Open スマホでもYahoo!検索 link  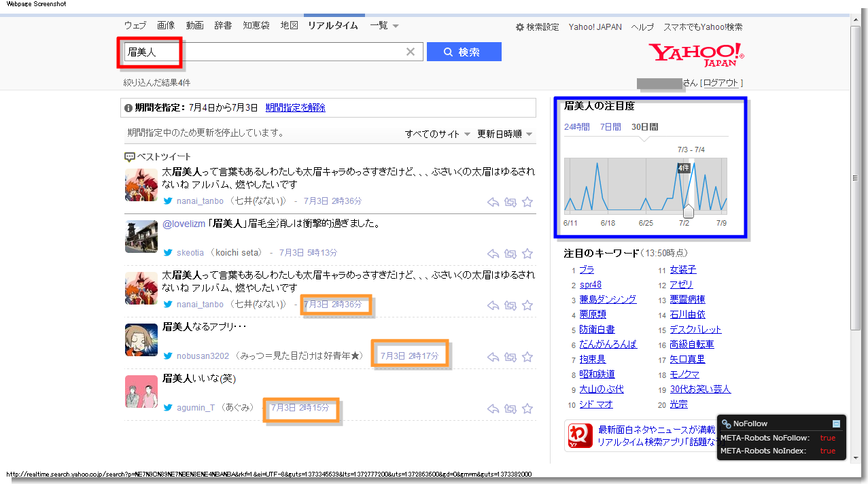(x=703, y=27)
